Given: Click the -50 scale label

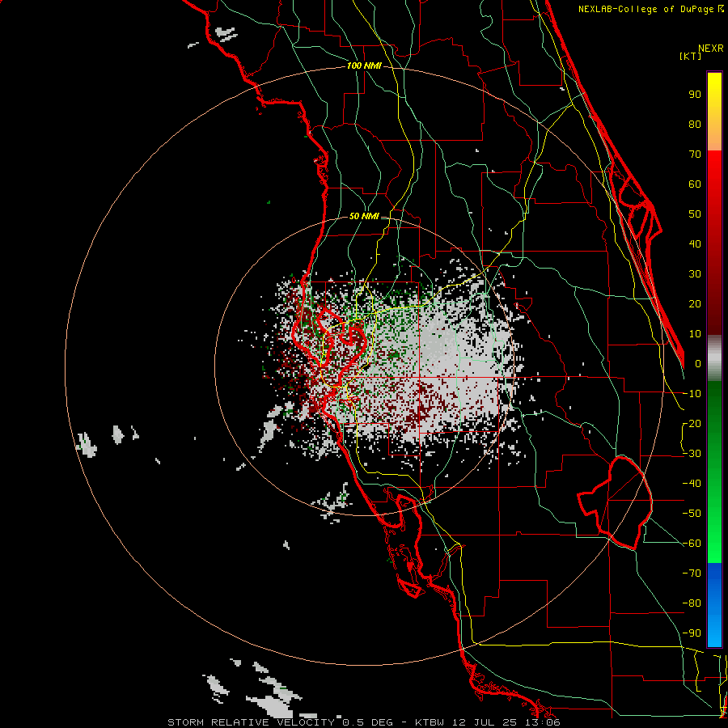Looking at the screenshot, I should pyautogui.click(x=692, y=513).
